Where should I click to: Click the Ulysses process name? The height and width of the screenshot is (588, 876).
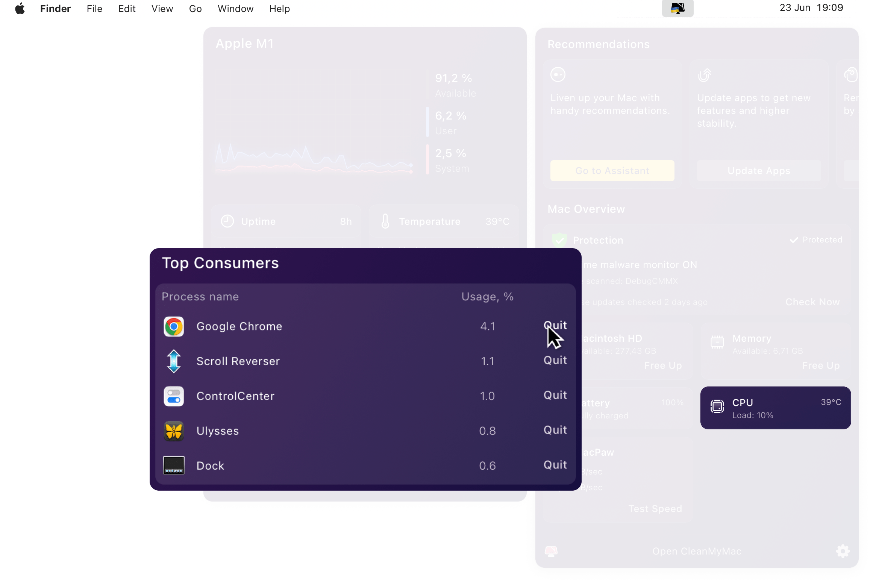point(218,431)
